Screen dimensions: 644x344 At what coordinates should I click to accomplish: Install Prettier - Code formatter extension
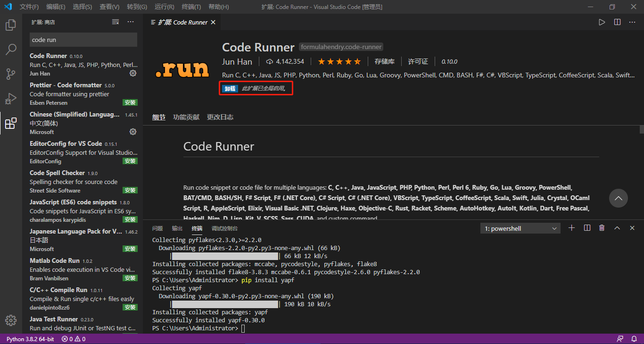130,102
